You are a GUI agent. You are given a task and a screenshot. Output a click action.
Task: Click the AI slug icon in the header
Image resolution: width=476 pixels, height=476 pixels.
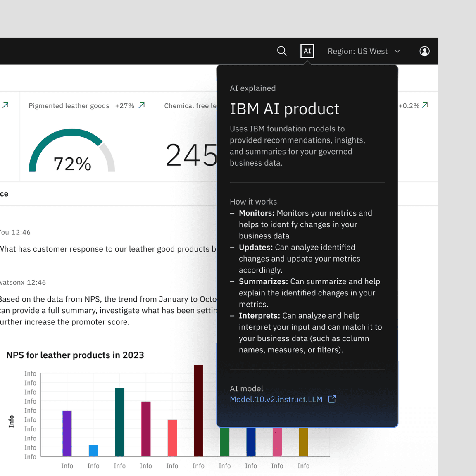pyautogui.click(x=307, y=51)
